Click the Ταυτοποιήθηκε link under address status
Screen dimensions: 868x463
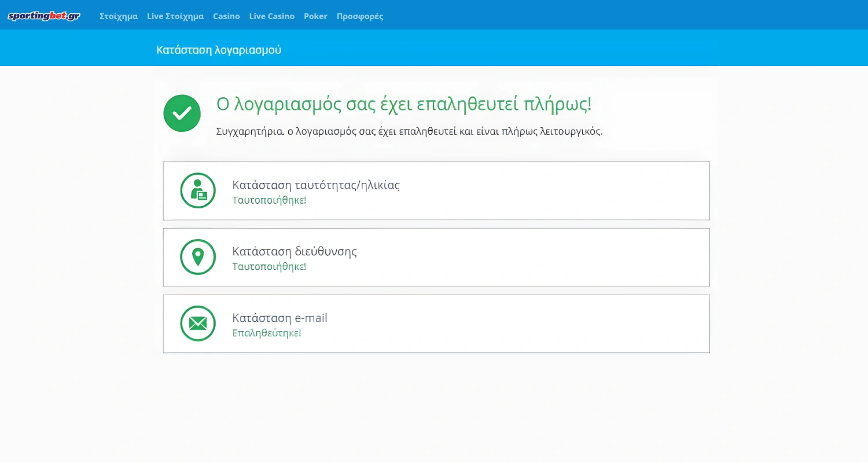[269, 267]
